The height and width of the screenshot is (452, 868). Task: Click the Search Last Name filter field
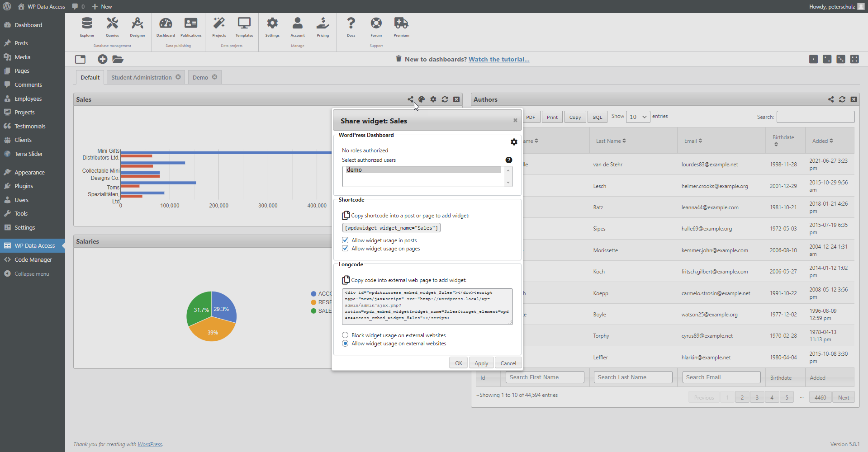[633, 377]
